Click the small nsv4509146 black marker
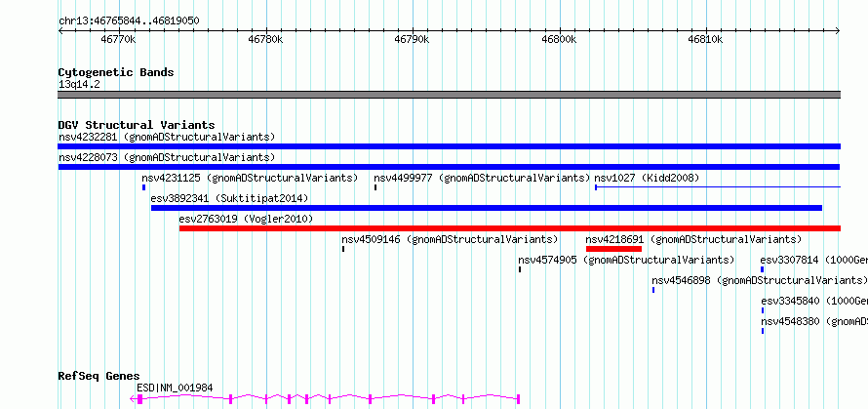The image size is (868, 409). coord(343,249)
